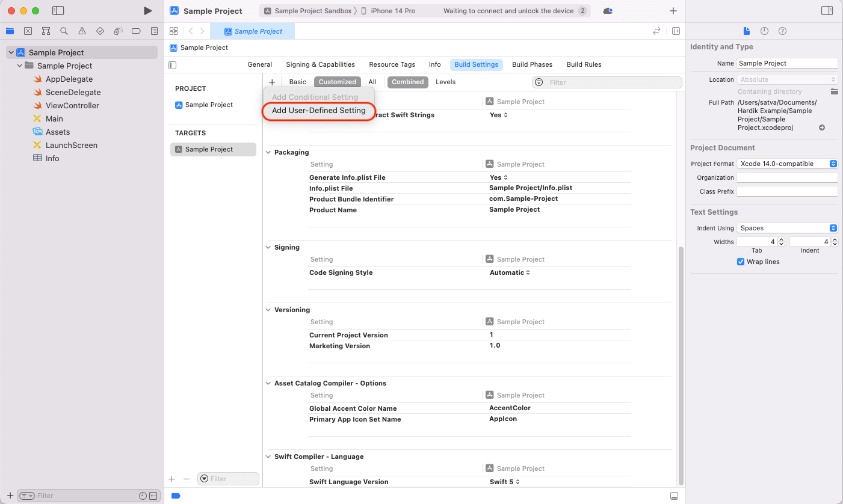Select the Levels view mode
The image size is (843, 504).
(x=446, y=82)
